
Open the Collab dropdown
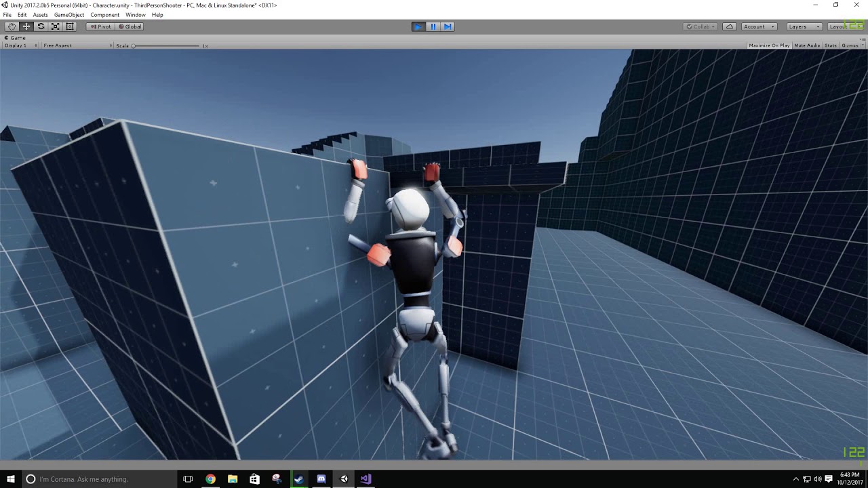(701, 26)
